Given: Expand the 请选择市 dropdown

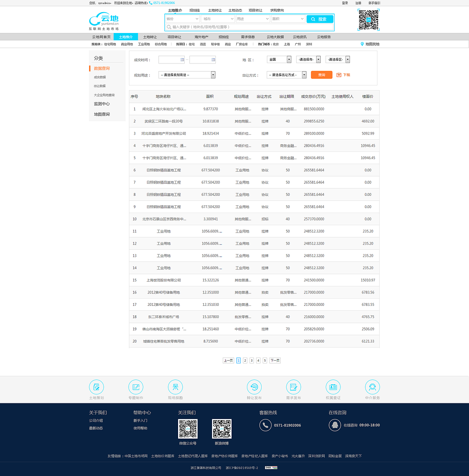Looking at the screenshot, I should pos(309,59).
